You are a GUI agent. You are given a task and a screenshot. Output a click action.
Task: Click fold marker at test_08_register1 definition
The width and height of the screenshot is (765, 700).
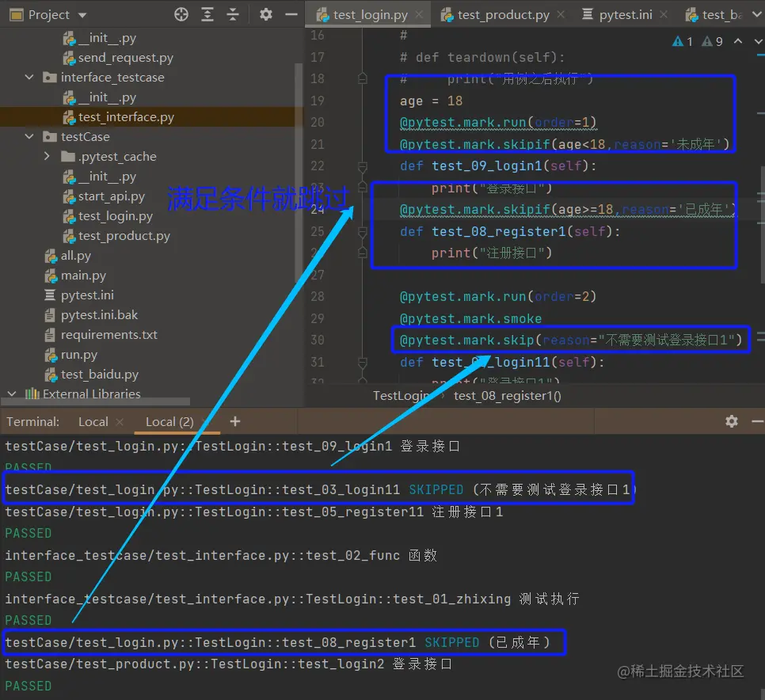pos(363,232)
